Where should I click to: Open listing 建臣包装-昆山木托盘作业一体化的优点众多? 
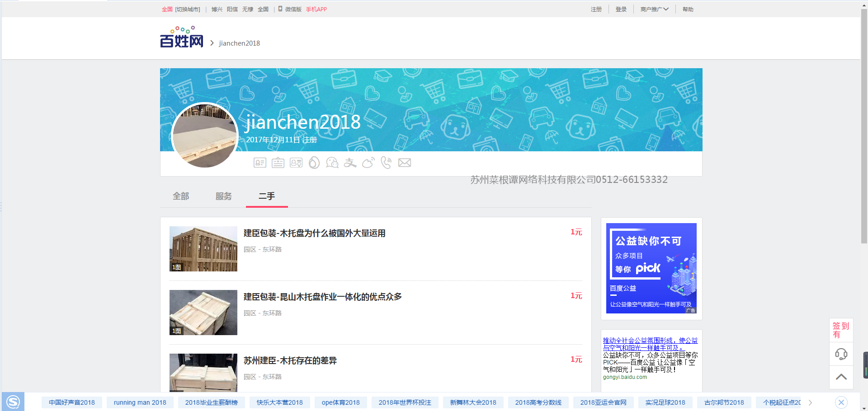coord(323,297)
